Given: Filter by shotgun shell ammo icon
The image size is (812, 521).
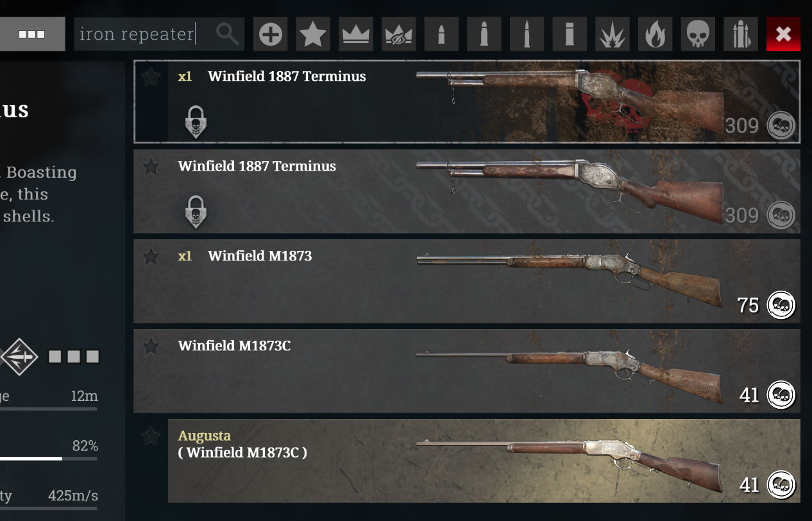Looking at the screenshot, I should (x=570, y=34).
